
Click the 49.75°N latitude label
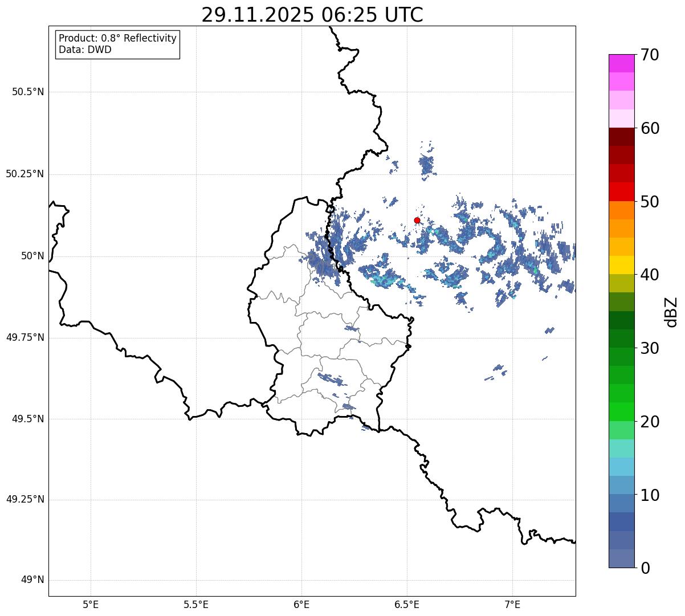[25, 337]
